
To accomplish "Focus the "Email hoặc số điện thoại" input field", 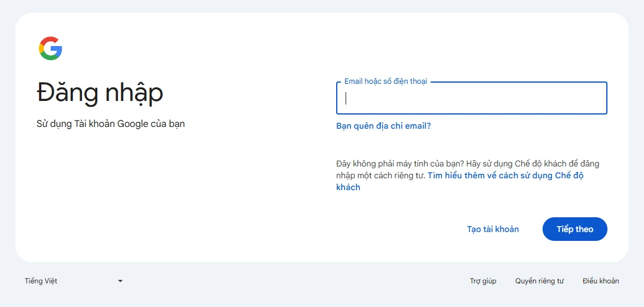I will (x=472, y=99).
